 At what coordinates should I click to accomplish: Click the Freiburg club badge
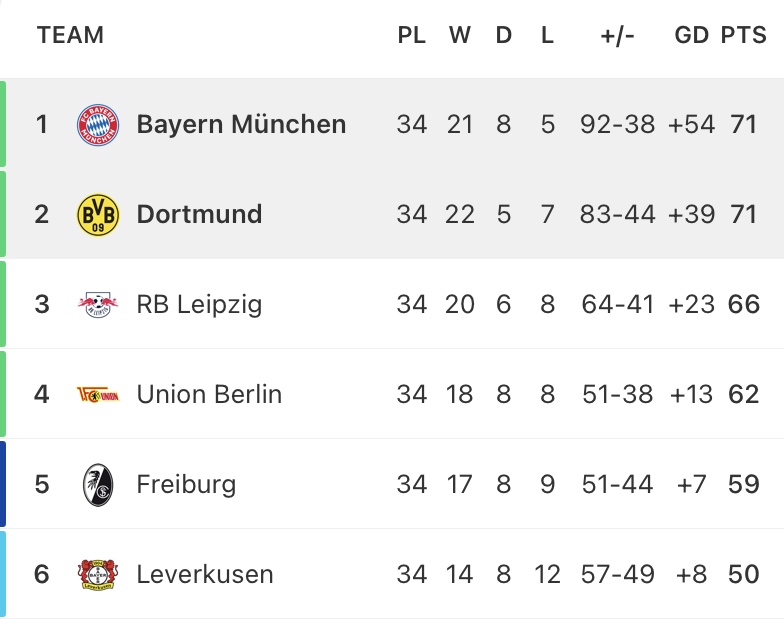click(x=98, y=484)
